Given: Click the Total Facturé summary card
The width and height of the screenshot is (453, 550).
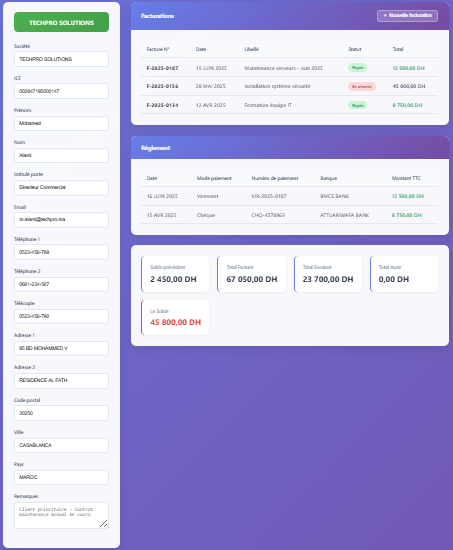Looking at the screenshot, I should pos(251,274).
